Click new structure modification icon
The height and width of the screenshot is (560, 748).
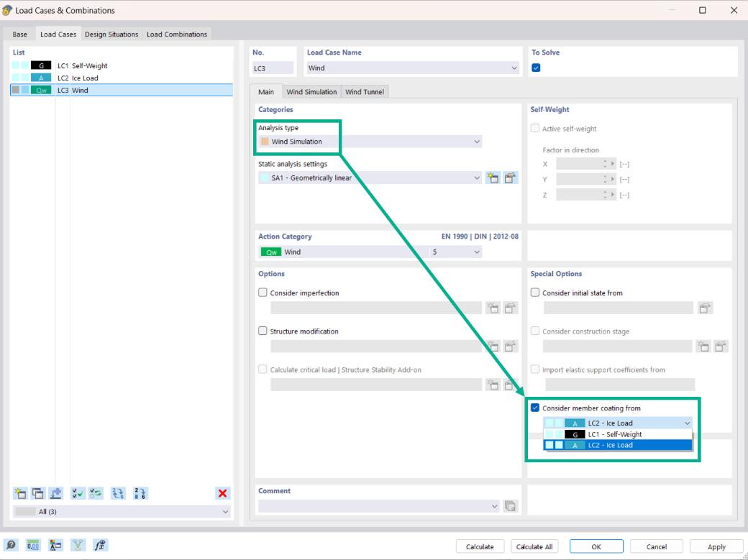click(x=493, y=346)
